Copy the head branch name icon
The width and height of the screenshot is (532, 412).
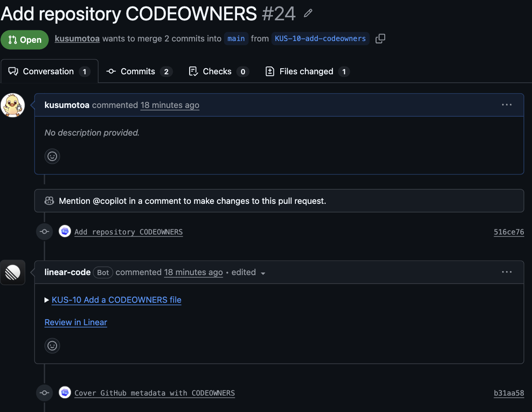pyautogui.click(x=380, y=39)
